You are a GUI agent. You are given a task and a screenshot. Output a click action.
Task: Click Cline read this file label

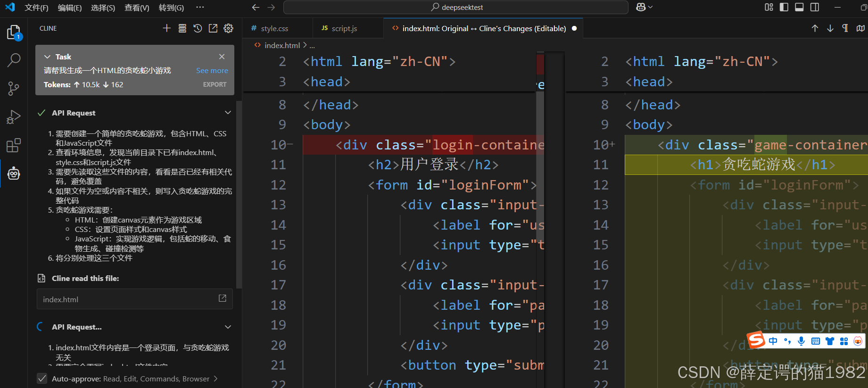(x=85, y=278)
